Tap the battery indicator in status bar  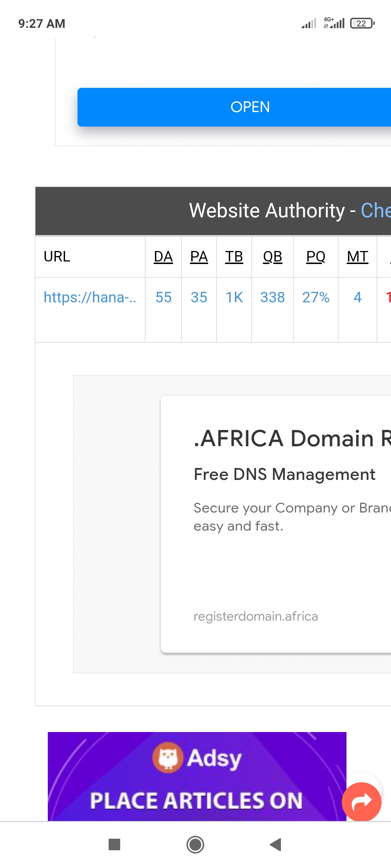362,24
